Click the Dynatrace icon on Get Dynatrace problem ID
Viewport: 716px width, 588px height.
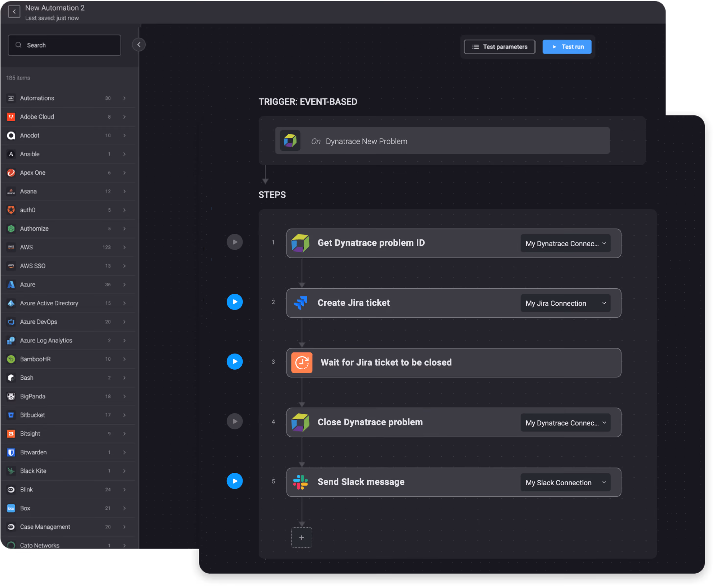click(300, 243)
